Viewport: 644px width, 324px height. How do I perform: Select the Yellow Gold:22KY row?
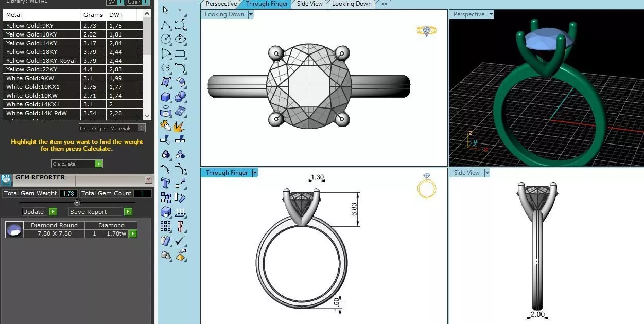[73, 69]
